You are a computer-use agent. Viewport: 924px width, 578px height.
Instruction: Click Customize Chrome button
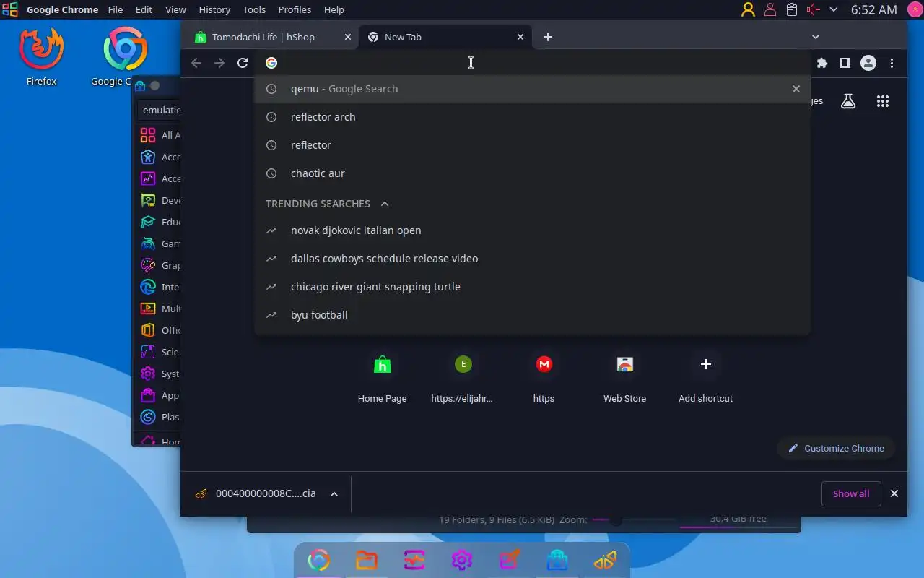(x=835, y=448)
